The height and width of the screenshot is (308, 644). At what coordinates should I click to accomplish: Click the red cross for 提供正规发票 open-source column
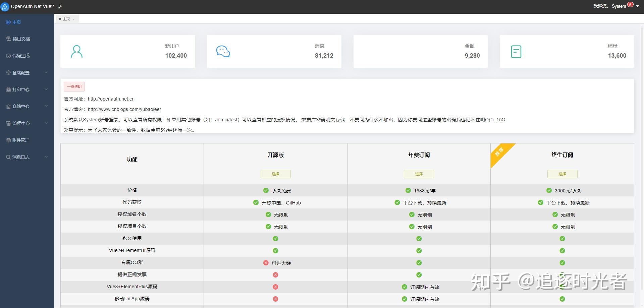275,274
